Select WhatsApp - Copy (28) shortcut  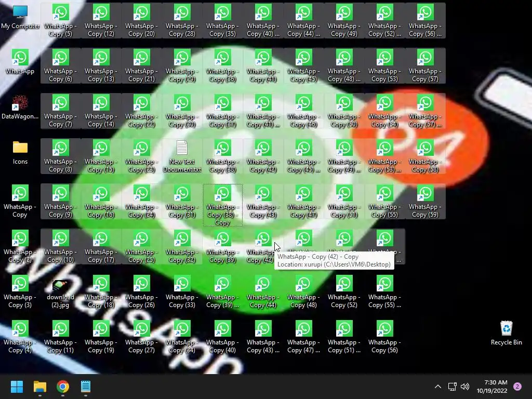pyautogui.click(x=182, y=21)
